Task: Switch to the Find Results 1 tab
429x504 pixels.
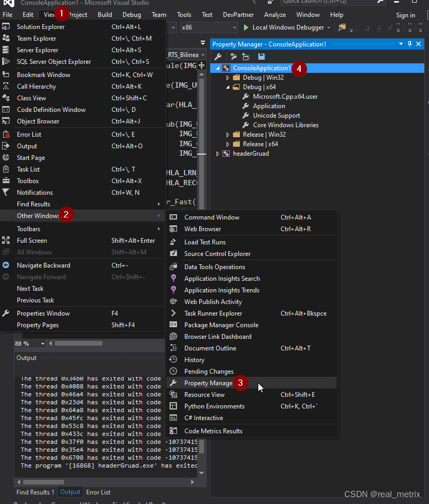Action: tap(35, 492)
